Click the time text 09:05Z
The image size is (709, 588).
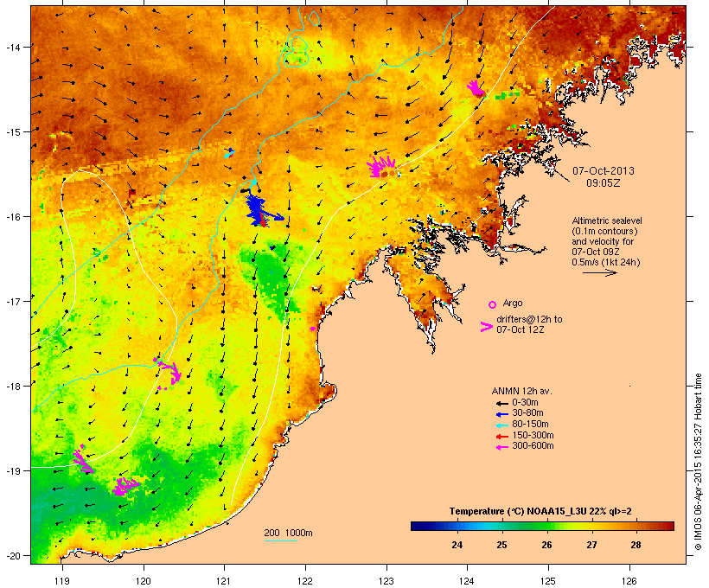tap(604, 183)
